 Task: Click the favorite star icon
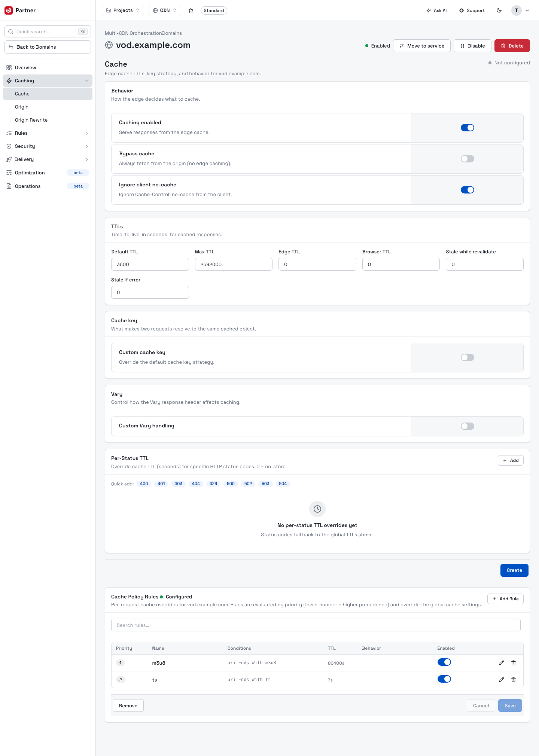[191, 10]
